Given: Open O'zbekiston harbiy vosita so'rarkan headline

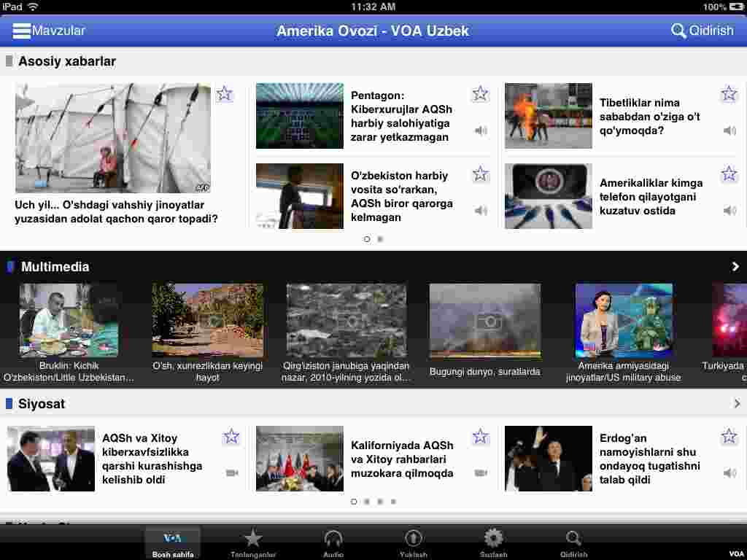Looking at the screenshot, I should pos(401,196).
